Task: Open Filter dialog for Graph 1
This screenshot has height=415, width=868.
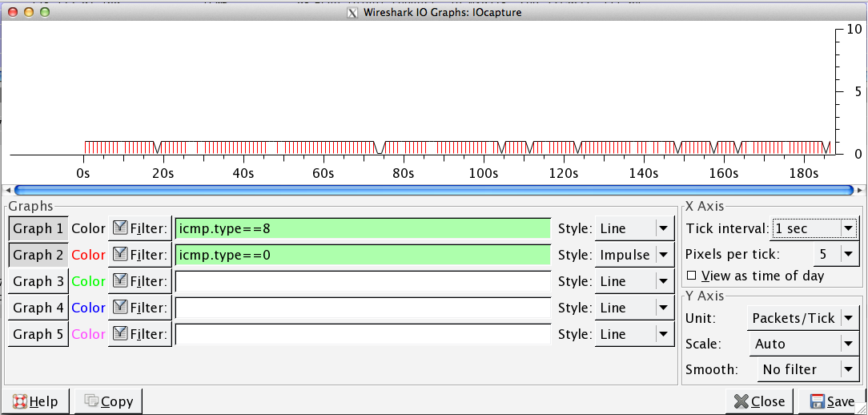Action: [139, 229]
